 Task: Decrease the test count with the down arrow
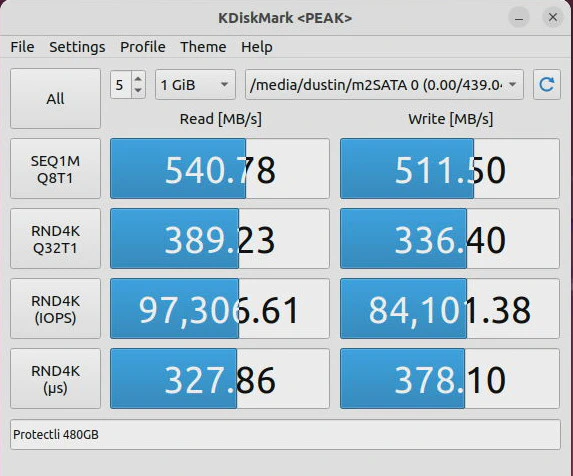(x=138, y=91)
